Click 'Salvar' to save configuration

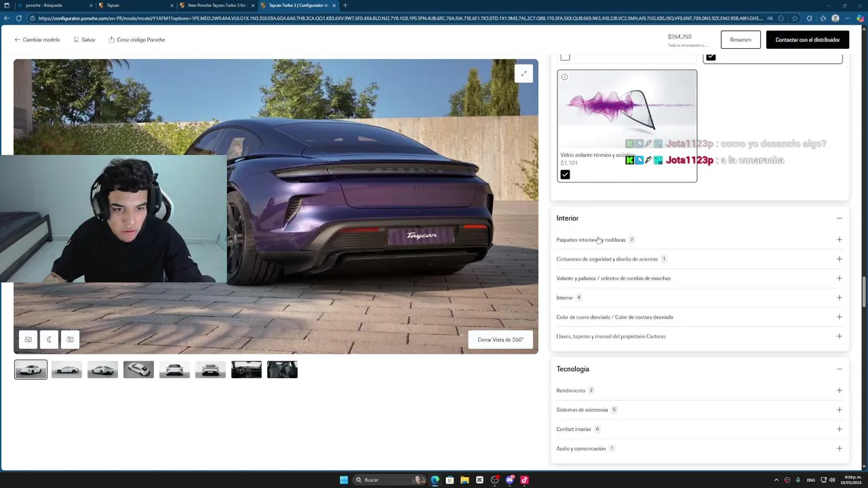[85, 40]
